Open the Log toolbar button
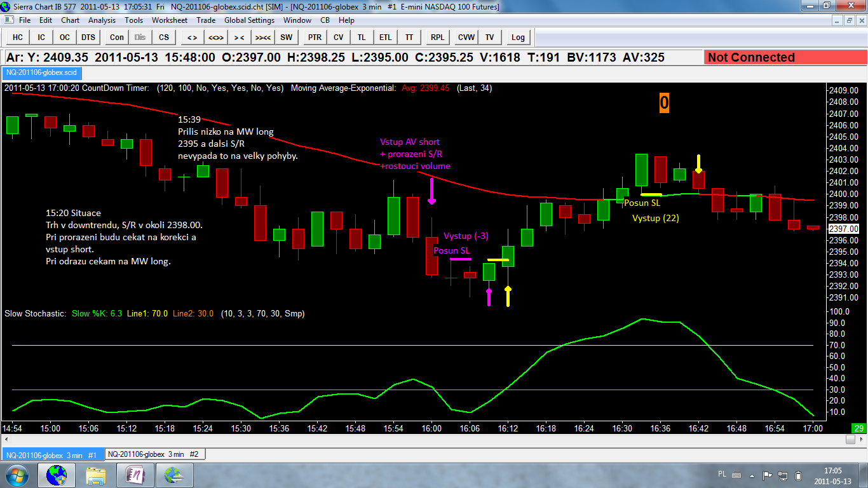Image resolution: width=868 pixels, height=488 pixels. point(519,37)
